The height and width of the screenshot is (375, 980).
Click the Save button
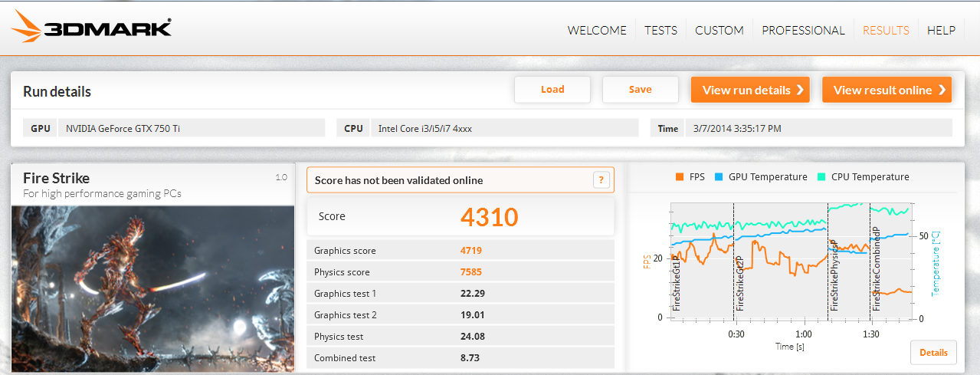(641, 90)
